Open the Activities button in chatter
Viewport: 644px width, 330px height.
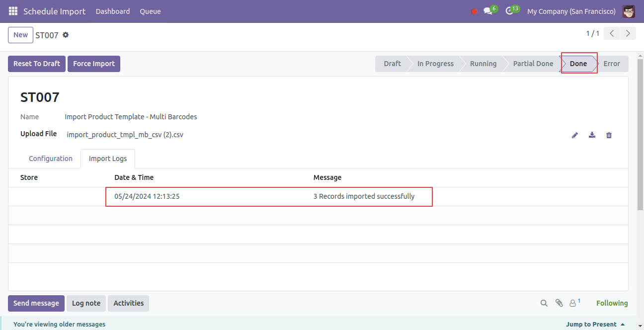(128, 303)
